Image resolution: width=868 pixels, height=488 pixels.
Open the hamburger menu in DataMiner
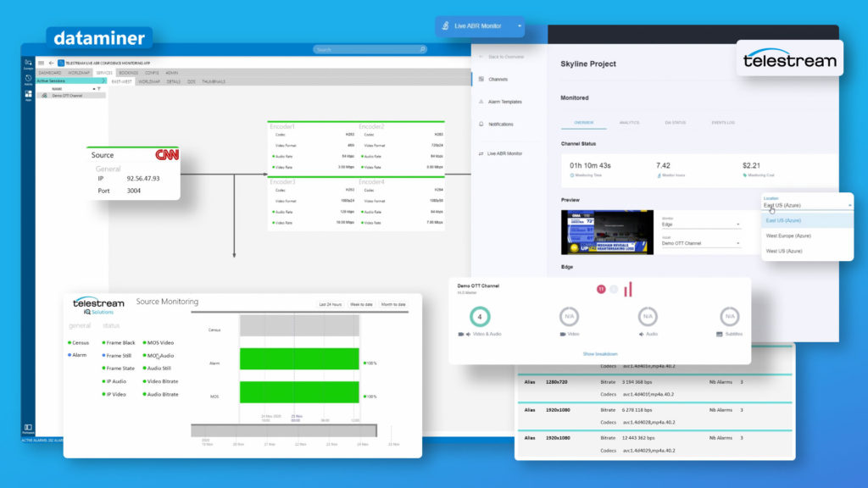pos(41,63)
